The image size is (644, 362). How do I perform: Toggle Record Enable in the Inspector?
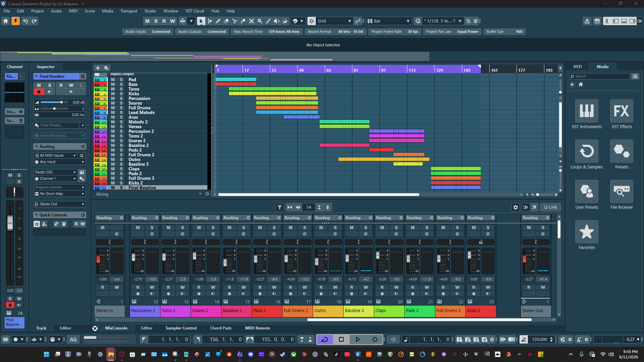click(x=39, y=92)
